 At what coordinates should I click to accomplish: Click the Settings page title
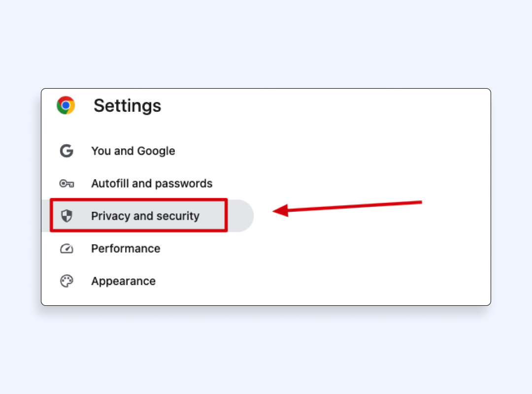pos(127,105)
